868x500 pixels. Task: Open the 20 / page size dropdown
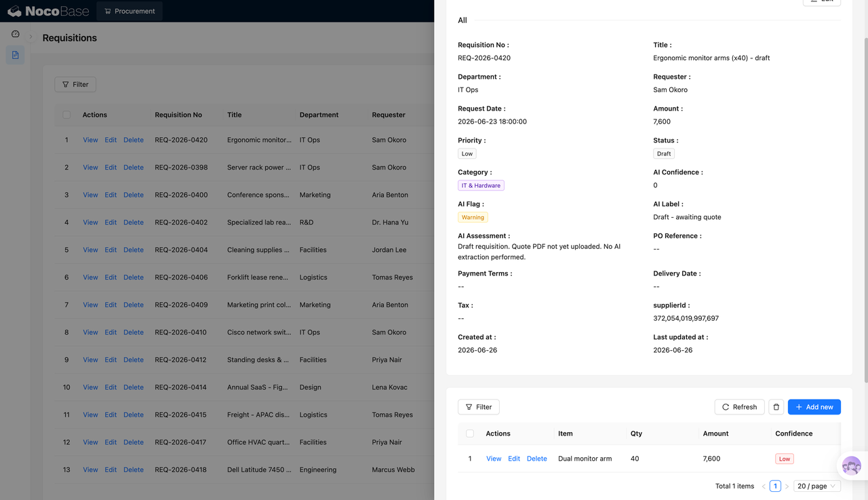[x=817, y=486]
